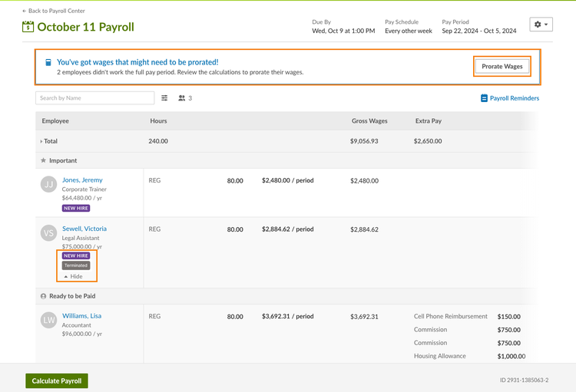Collapse badges with the Hide toggle
Viewport: 576px width, 392px height.
point(73,276)
